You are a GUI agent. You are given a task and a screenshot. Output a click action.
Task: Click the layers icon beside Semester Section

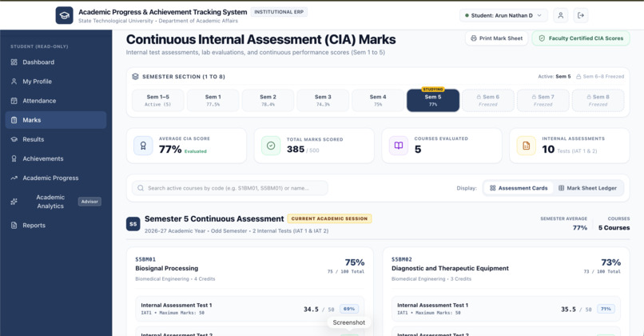(x=135, y=77)
